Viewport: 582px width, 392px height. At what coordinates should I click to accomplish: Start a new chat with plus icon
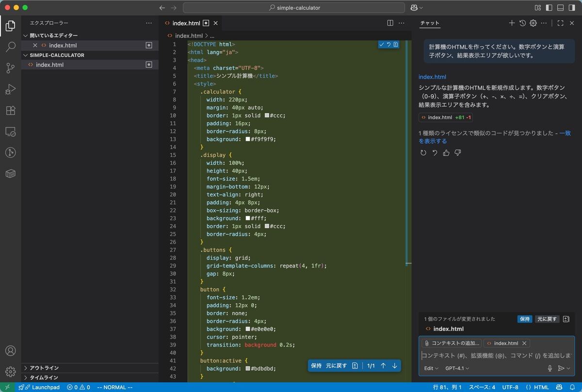click(x=512, y=23)
